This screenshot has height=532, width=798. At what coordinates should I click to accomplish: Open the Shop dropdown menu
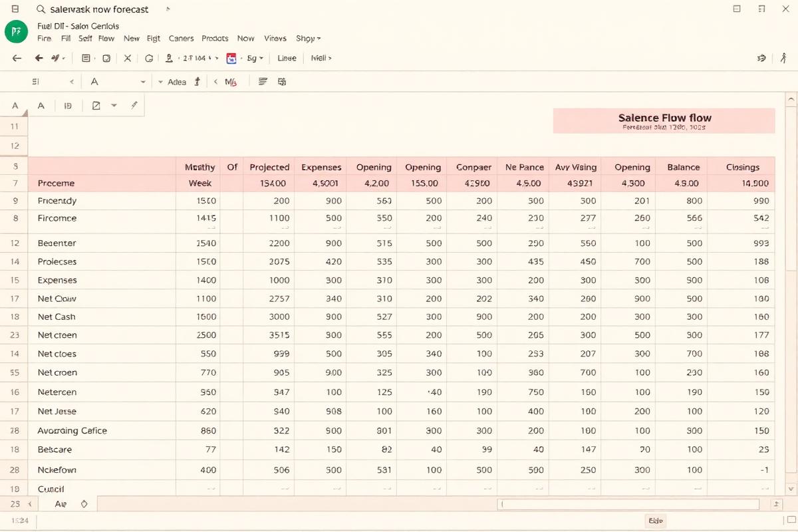[x=308, y=39]
